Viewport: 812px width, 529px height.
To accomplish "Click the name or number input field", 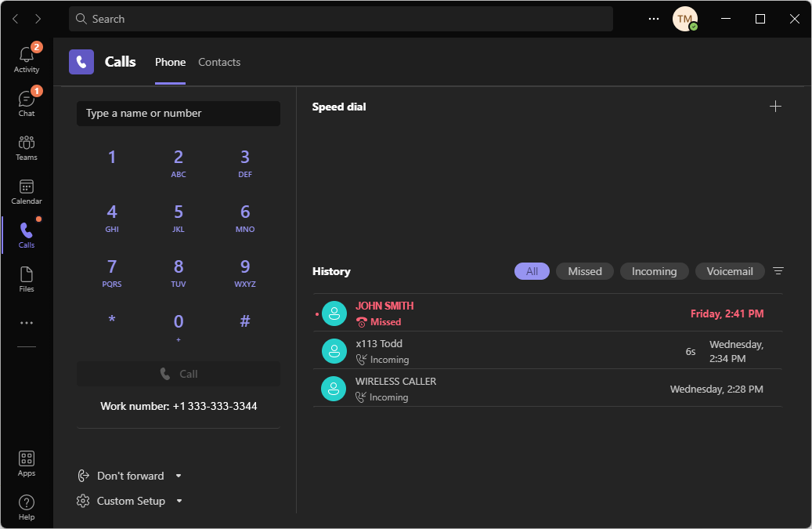I will (178, 113).
